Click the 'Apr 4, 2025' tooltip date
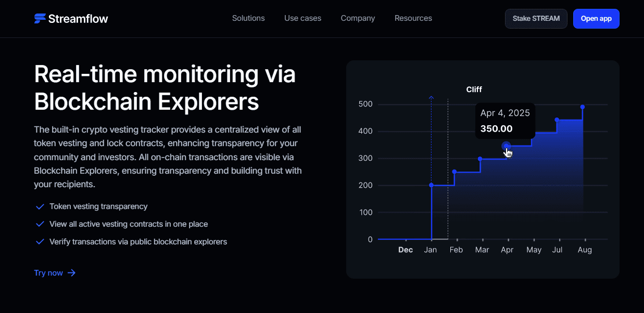This screenshot has width=644, height=313. [505, 113]
